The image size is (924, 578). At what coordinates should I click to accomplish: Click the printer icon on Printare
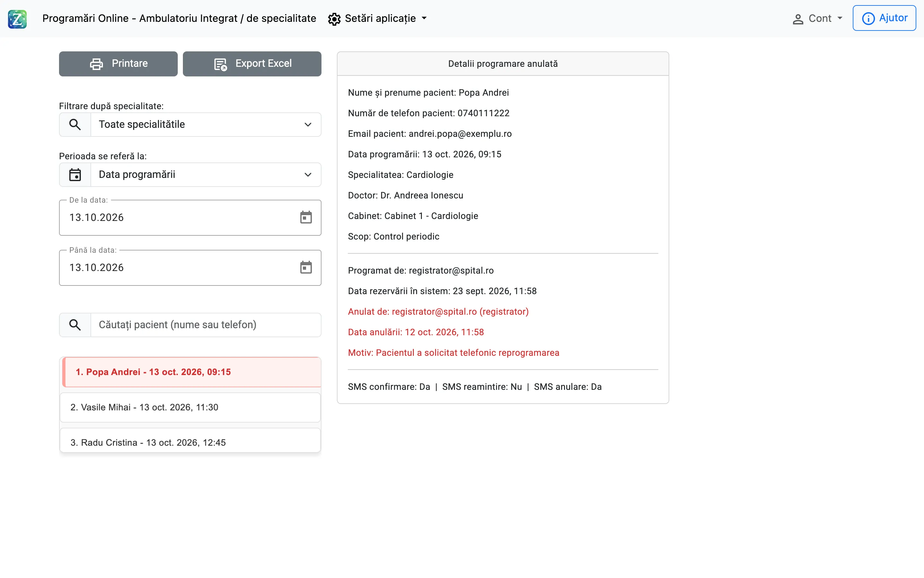pyautogui.click(x=96, y=64)
